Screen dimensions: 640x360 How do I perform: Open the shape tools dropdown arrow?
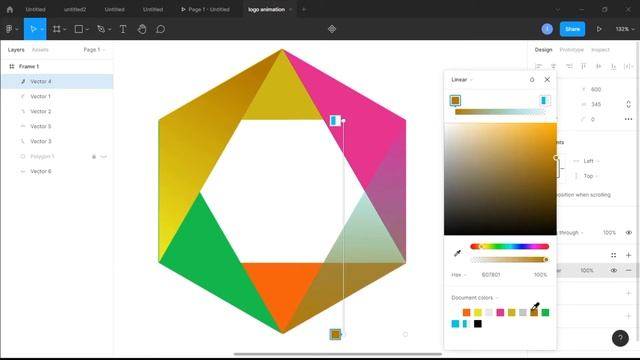(x=87, y=29)
